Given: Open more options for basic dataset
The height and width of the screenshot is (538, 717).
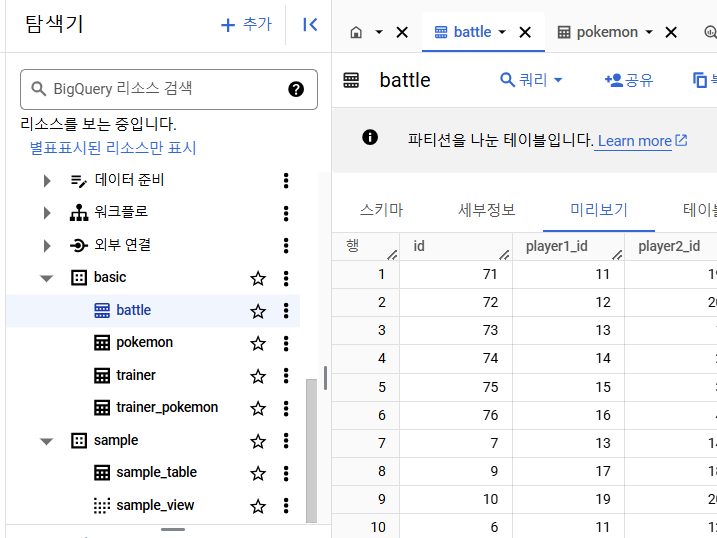Looking at the screenshot, I should (286, 278).
